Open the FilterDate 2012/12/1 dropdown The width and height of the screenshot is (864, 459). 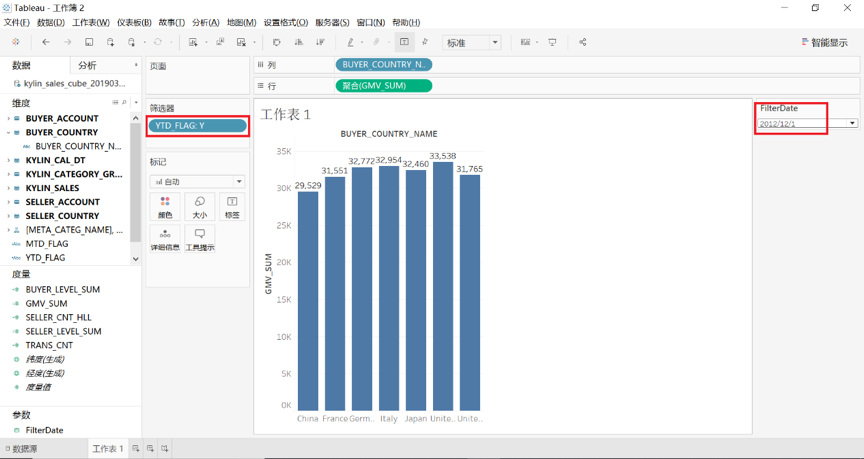pos(852,124)
